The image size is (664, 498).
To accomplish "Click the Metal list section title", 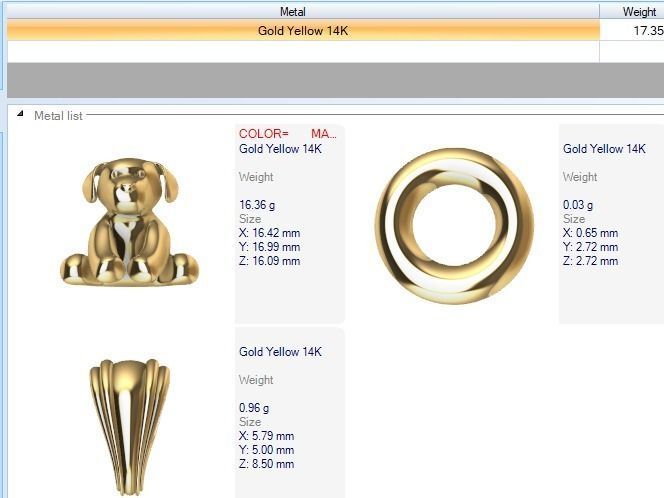I will coord(58,116).
